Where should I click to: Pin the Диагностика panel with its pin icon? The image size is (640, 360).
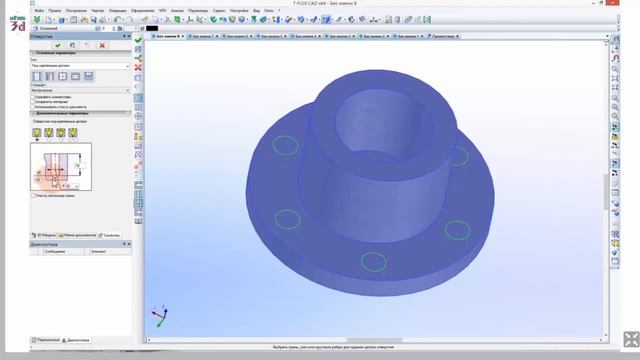(x=124, y=244)
